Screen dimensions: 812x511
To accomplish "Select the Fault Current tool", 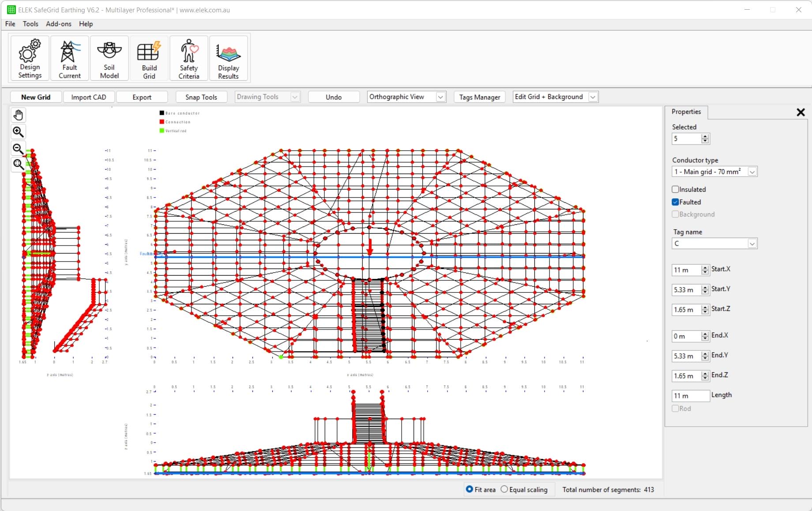I will 69,58.
